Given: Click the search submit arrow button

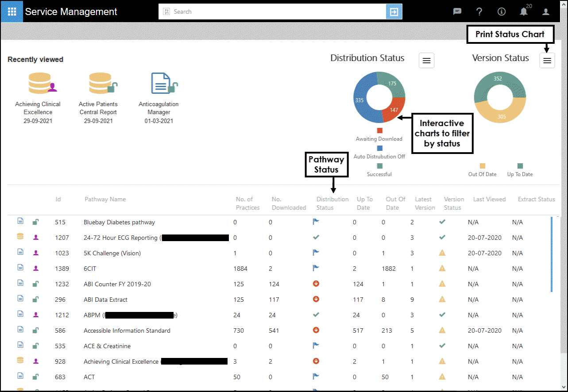Looking at the screenshot, I should click(394, 12).
